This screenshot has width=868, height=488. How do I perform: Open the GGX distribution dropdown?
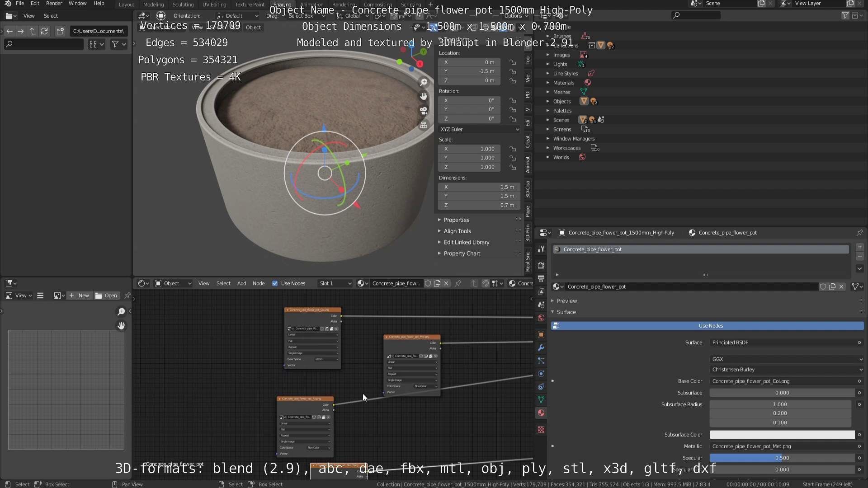pos(787,359)
